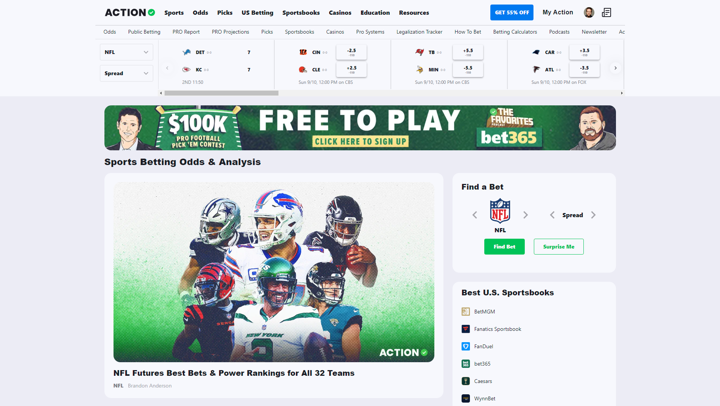Open PRO Projections in sub-navigation
Screen dimensions: 720x406
tap(230, 32)
